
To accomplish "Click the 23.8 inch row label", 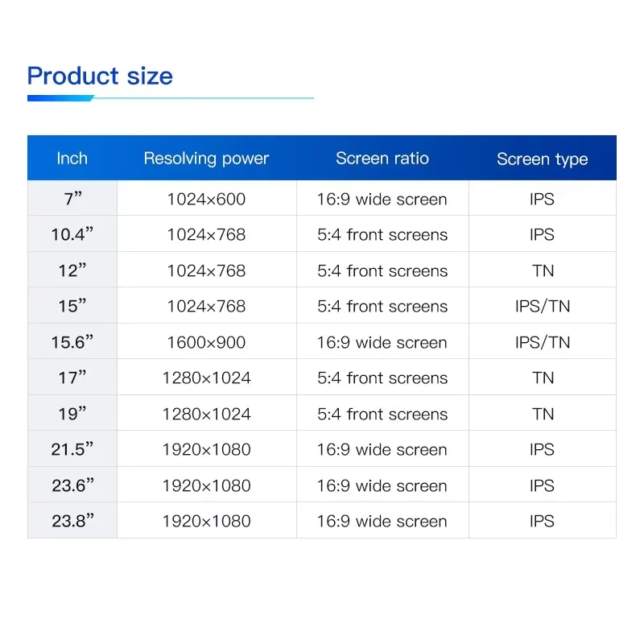I will coord(72,520).
